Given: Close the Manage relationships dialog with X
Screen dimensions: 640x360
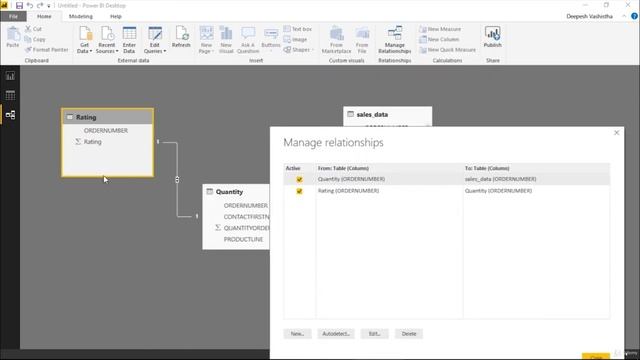Looking at the screenshot, I should pos(617,133).
